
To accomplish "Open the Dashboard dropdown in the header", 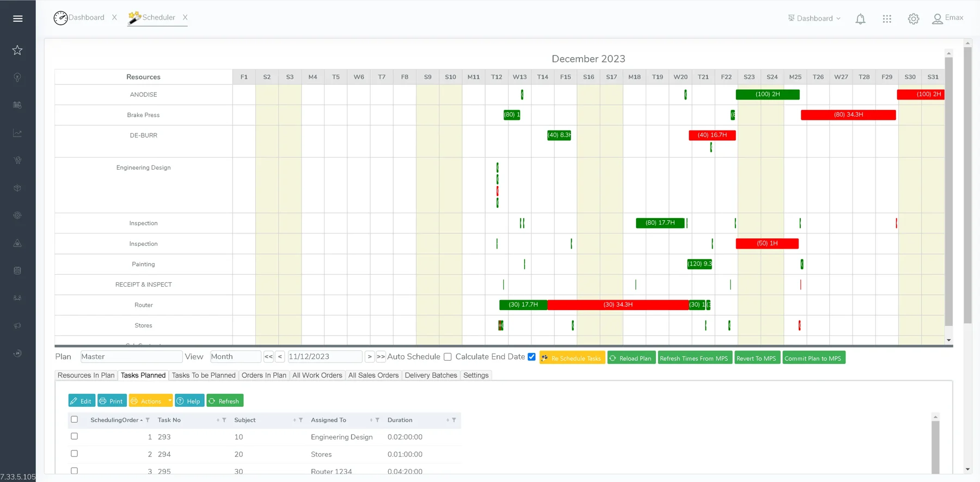I will 814,18.
